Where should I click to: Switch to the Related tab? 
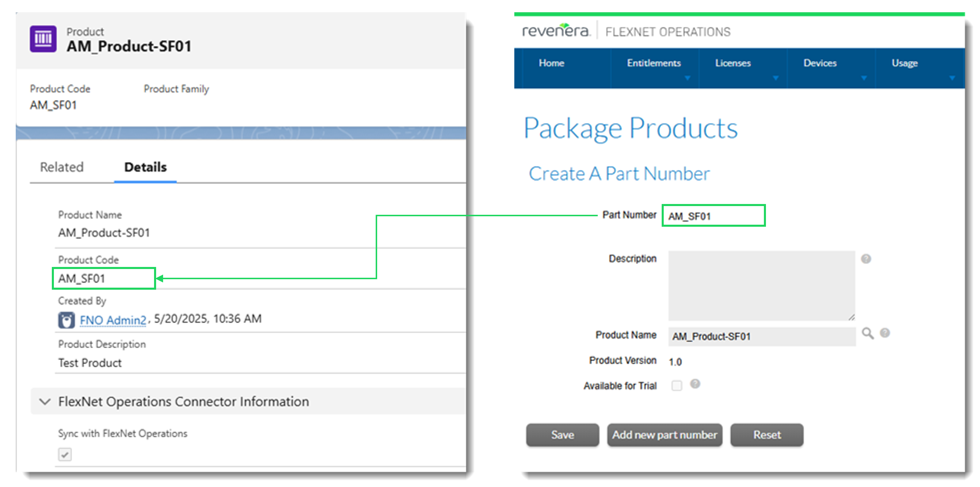tap(62, 167)
